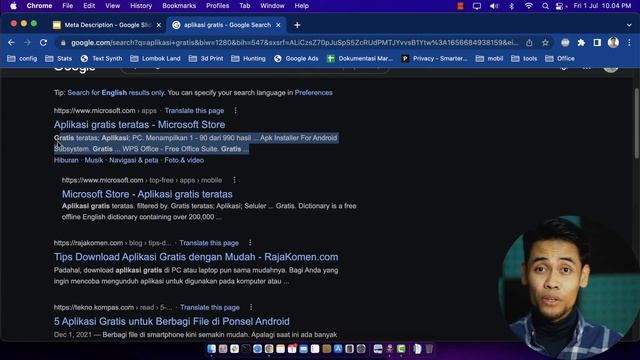Open macOS Spotlight search icon
Screen dimensions: 640x360
tap(545, 6)
